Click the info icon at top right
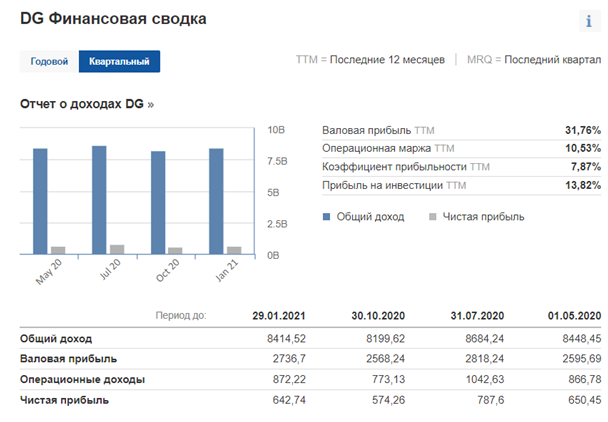This screenshot has height=422, width=608. click(589, 21)
